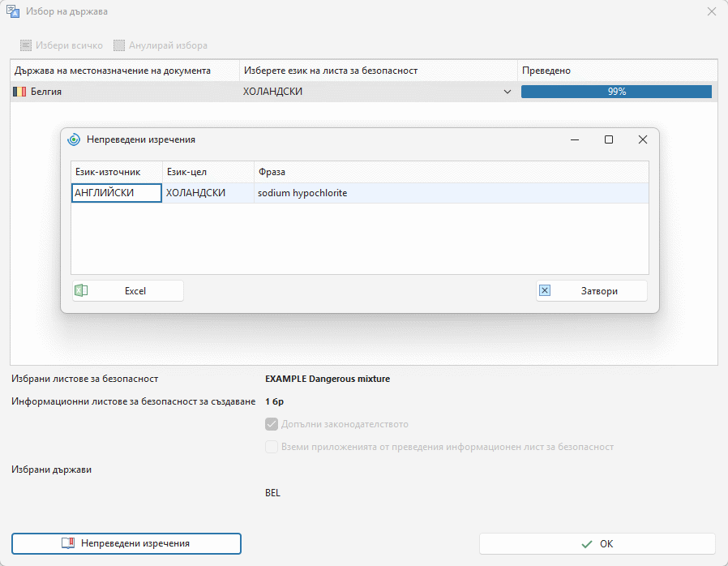Viewport: 728px width, 566px height.
Task: Click the blue X icon beside Затвори
Action: coord(545,290)
